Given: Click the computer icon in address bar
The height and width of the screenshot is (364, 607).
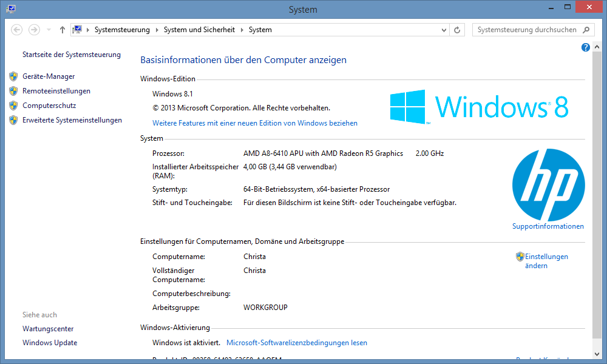Looking at the screenshot, I should pyautogui.click(x=77, y=29).
